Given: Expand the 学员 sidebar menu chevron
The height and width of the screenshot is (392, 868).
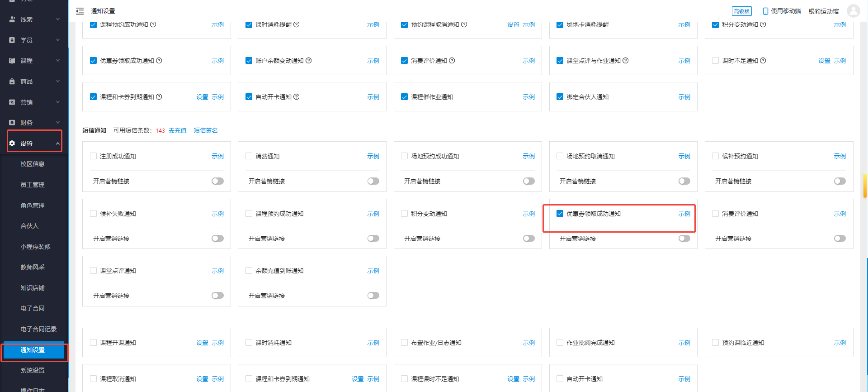Looking at the screenshot, I should [x=58, y=40].
